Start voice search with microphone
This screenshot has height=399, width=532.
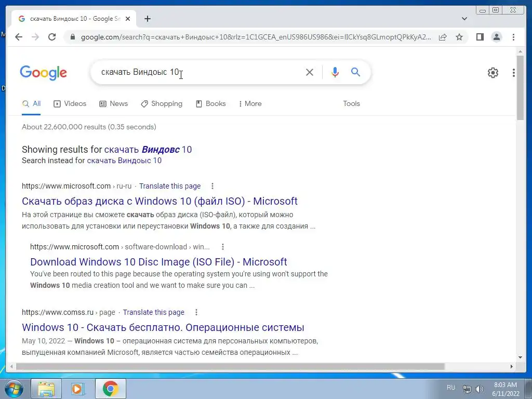tap(335, 72)
